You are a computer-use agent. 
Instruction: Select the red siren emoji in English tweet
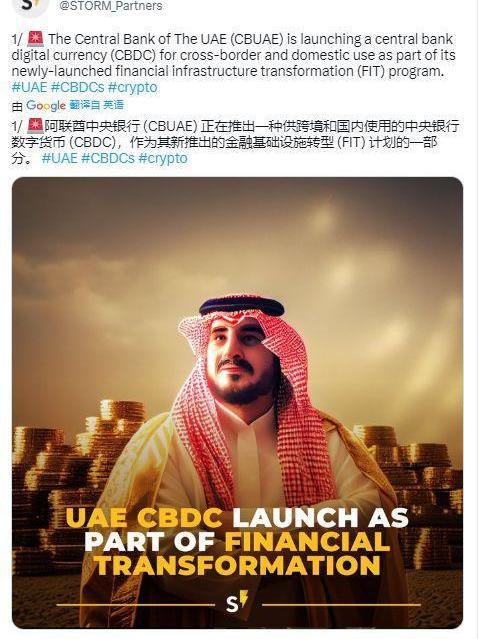[35, 39]
